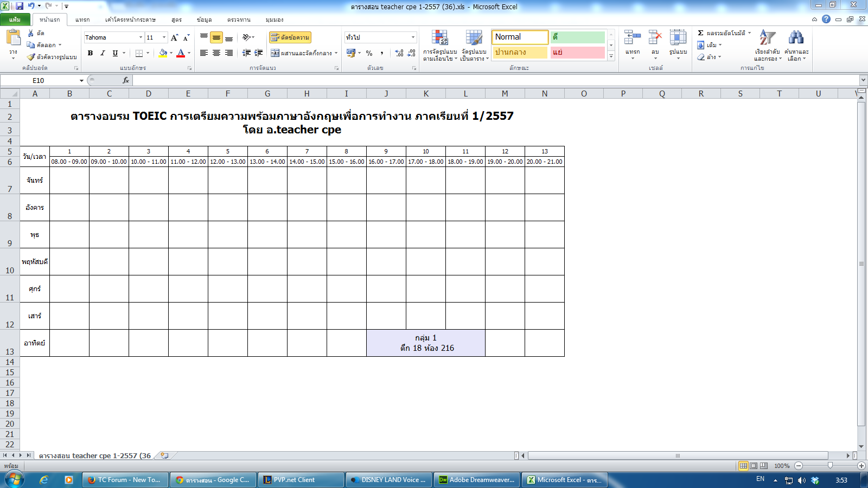This screenshot has height=488, width=868.
Task: Open the File (แฟ้ม) tab
Action: point(15,20)
